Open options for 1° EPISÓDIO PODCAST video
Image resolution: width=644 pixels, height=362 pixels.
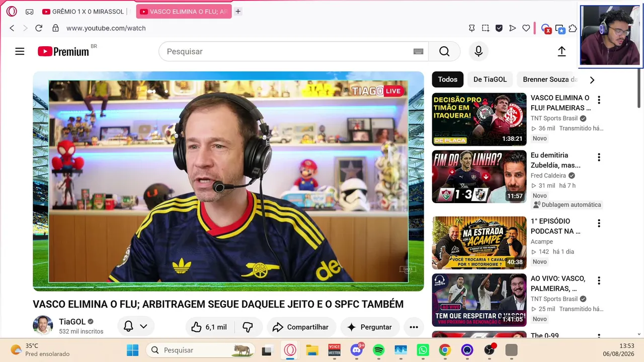point(599,223)
